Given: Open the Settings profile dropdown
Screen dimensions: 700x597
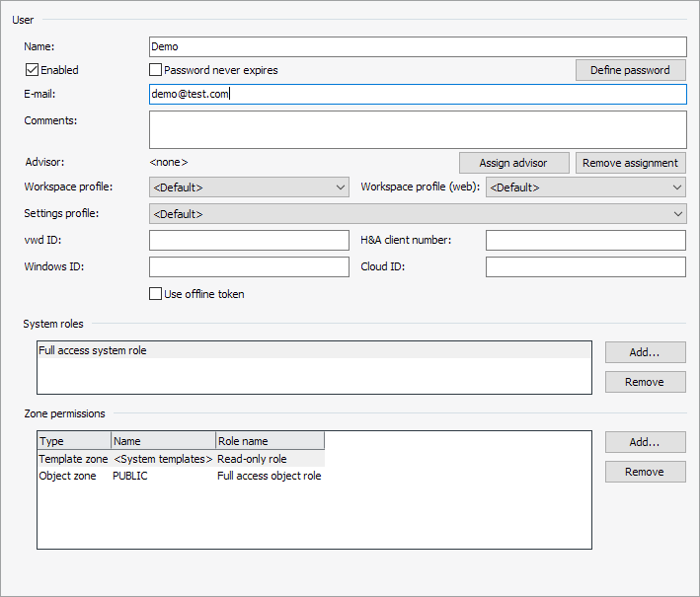Looking at the screenshot, I should [417, 214].
